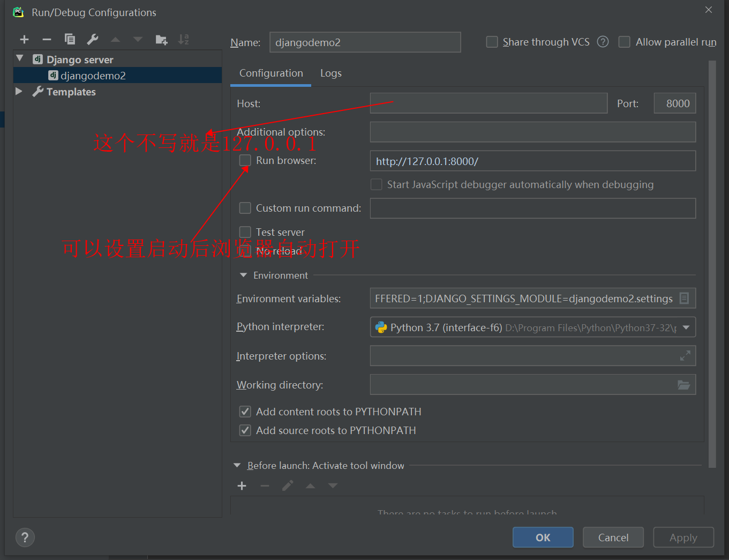729x560 pixels.
Task: Enable Custom run command checkbox
Action: (245, 208)
